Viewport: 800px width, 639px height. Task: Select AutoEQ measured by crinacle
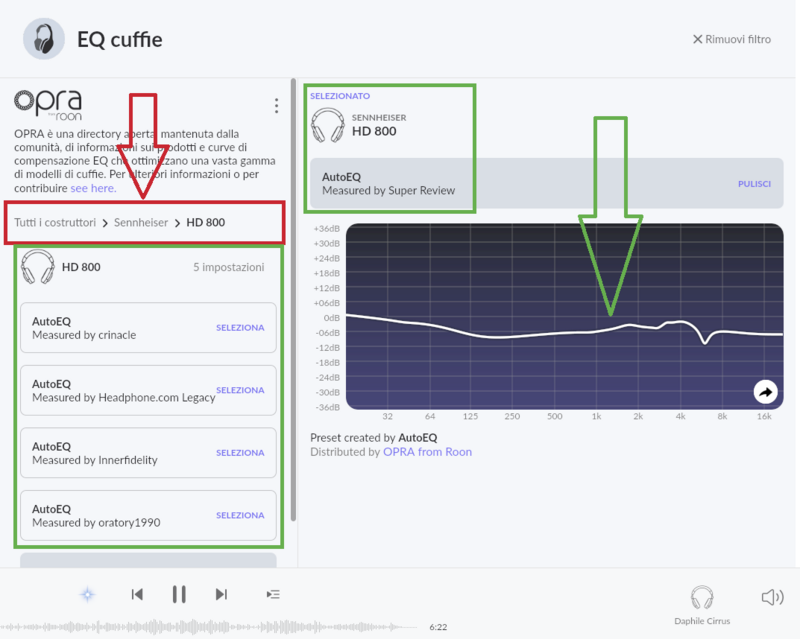pyautogui.click(x=240, y=328)
